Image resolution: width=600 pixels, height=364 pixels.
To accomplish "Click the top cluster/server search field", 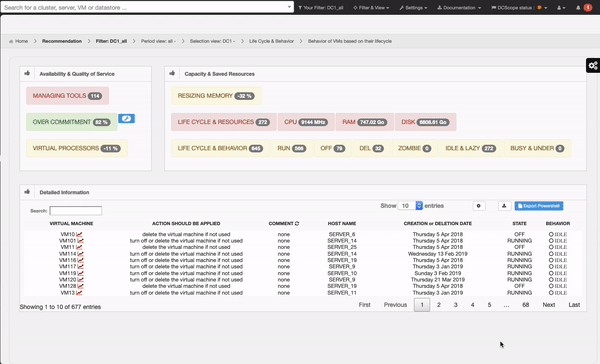I will coord(147,7).
